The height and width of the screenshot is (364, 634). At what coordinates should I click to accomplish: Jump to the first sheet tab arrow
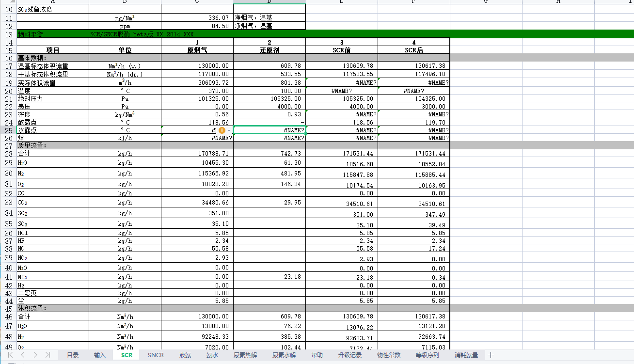[x=11, y=355]
